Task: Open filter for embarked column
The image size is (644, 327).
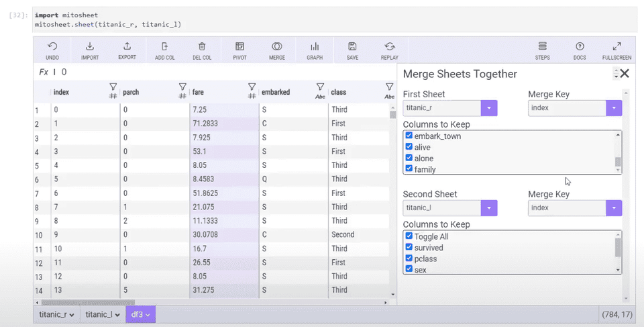Action: [x=320, y=87]
